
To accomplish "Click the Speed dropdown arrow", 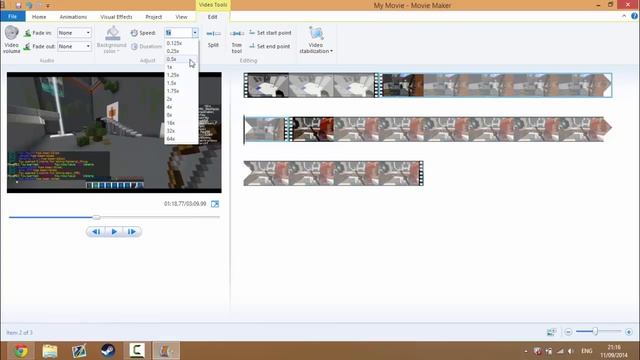I will click(195, 33).
